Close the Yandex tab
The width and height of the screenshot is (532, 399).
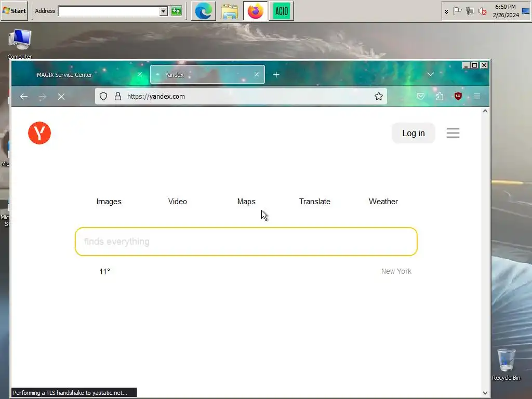(x=257, y=74)
